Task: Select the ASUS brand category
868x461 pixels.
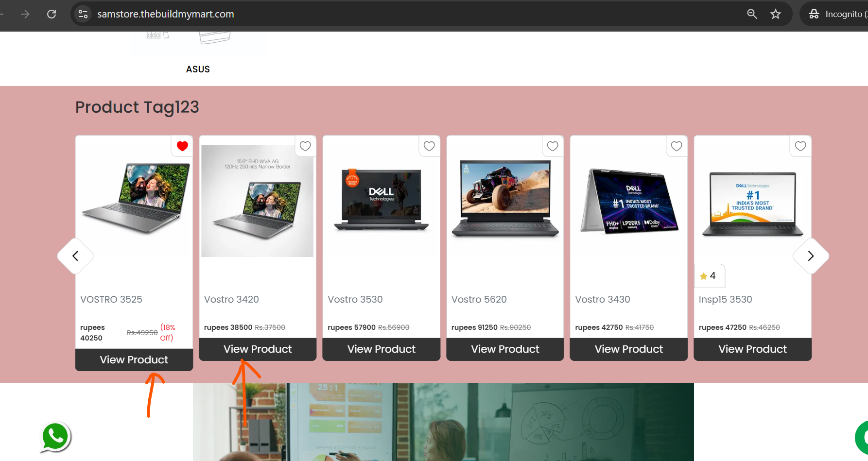Action: click(x=198, y=69)
